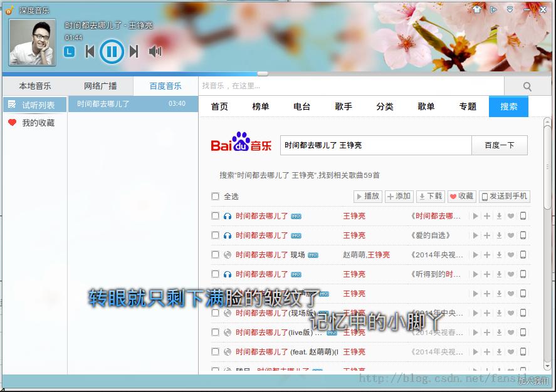Switch to 网络广播 tab
Screen dimensions: 556x392
(100, 86)
